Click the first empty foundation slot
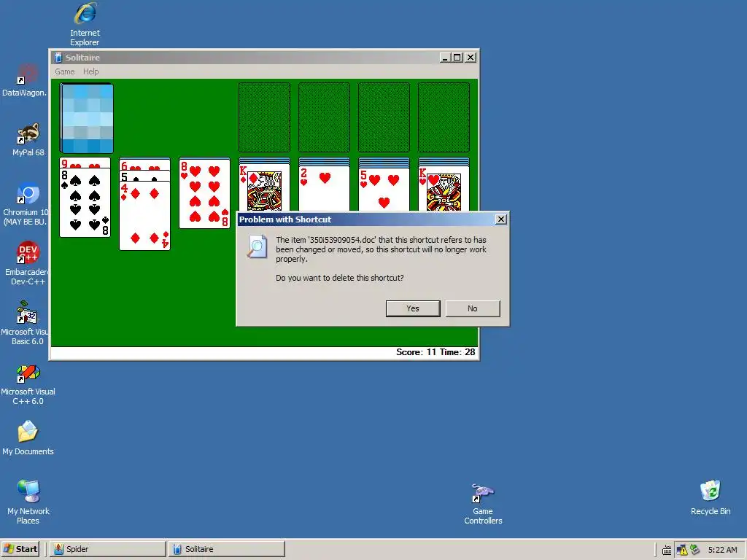Image resolution: width=747 pixels, height=560 pixels. coord(264,117)
